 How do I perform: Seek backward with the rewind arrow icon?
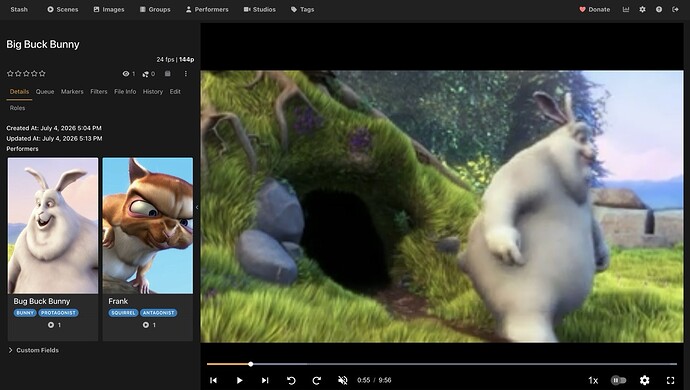[x=291, y=380]
